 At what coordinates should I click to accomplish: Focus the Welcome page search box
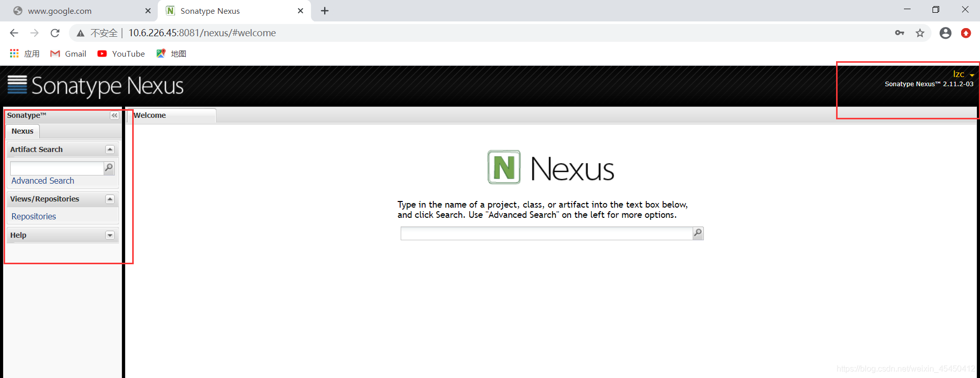pyautogui.click(x=546, y=233)
